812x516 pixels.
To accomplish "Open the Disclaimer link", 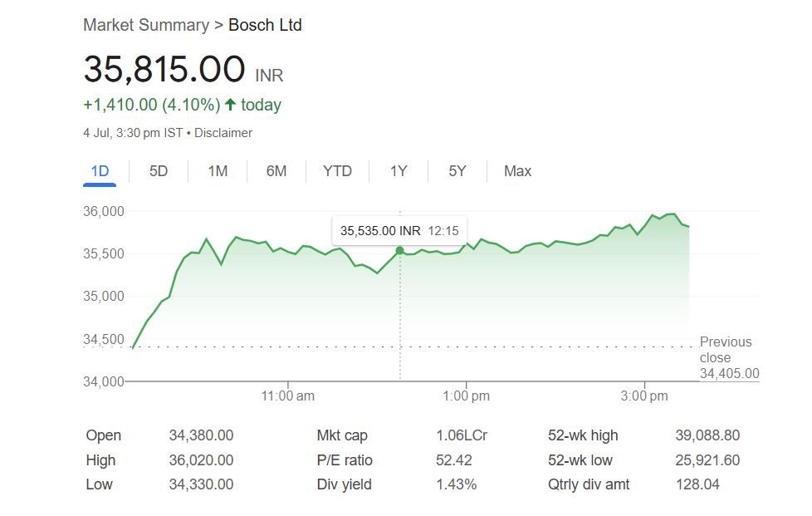I will tap(223, 133).
